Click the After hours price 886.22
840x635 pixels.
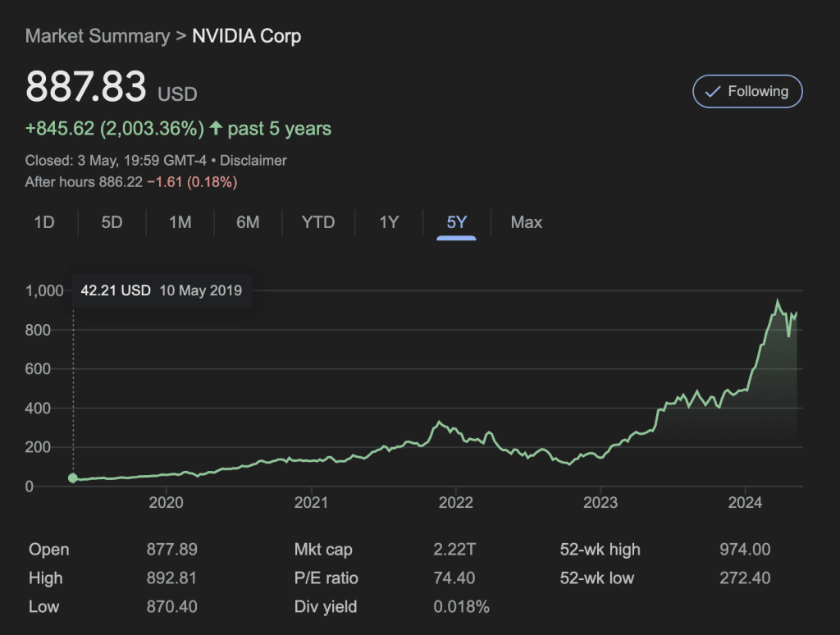click(120, 181)
